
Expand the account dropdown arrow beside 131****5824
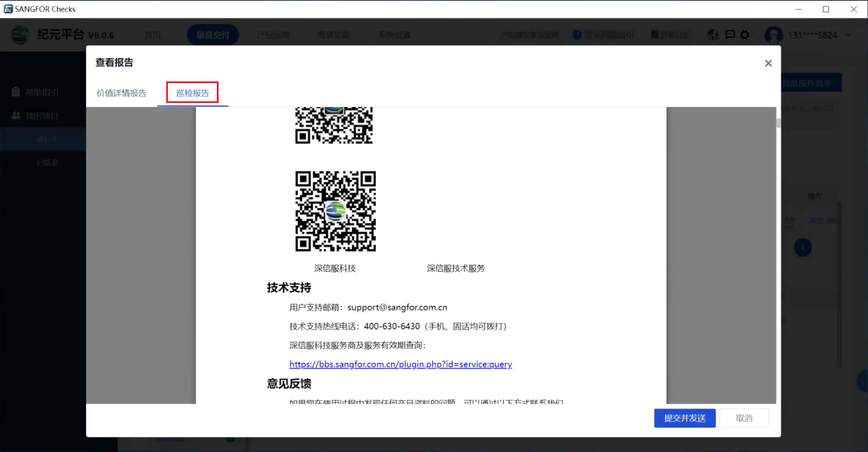pos(848,35)
